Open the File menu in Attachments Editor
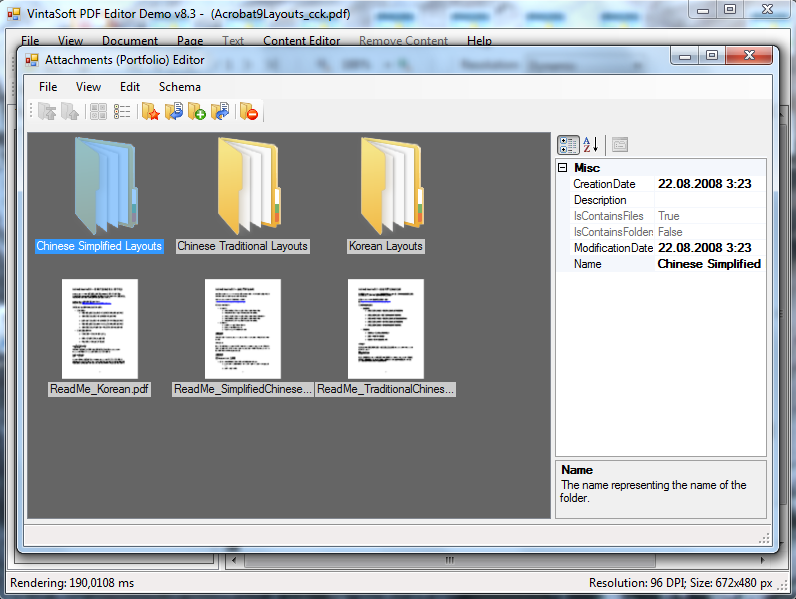The height and width of the screenshot is (599, 796). tap(48, 87)
